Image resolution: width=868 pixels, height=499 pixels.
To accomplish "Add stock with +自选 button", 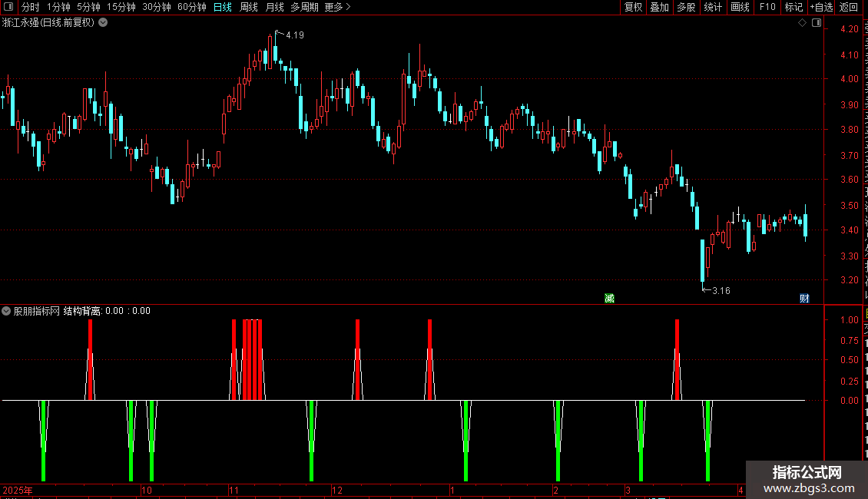I will [821, 7].
